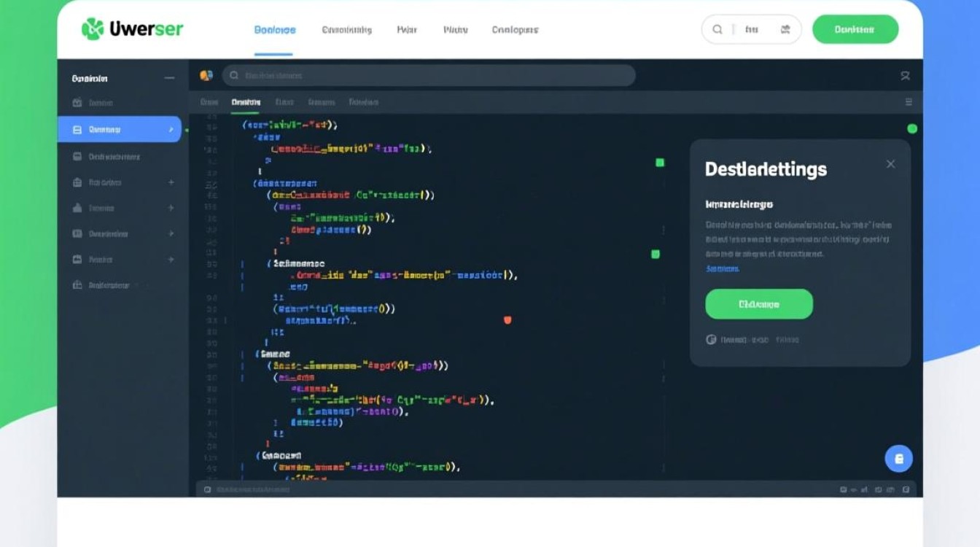Image resolution: width=980 pixels, height=547 pixels.
Task: Click the magnifier icon in the header search pill
Action: pyautogui.click(x=717, y=30)
